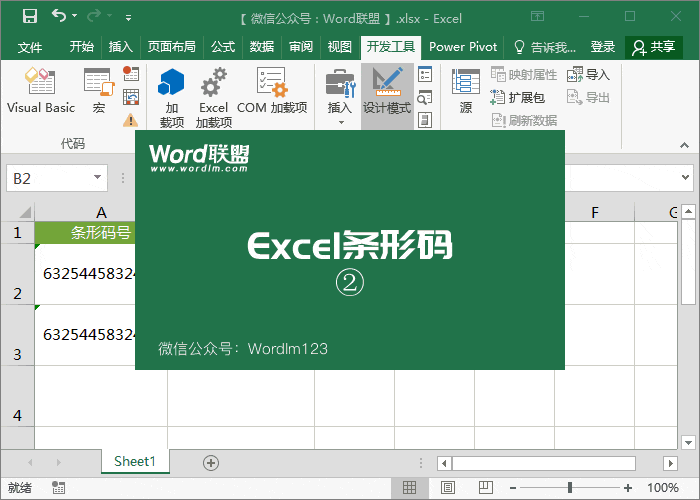Image resolution: width=700 pixels, height=500 pixels.
Task: Click the run dialog icon
Action: coord(425,120)
